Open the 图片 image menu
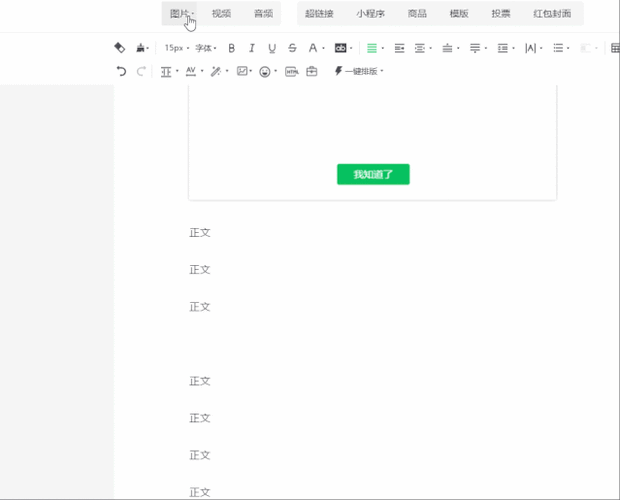This screenshot has height=500, width=620. [x=180, y=14]
